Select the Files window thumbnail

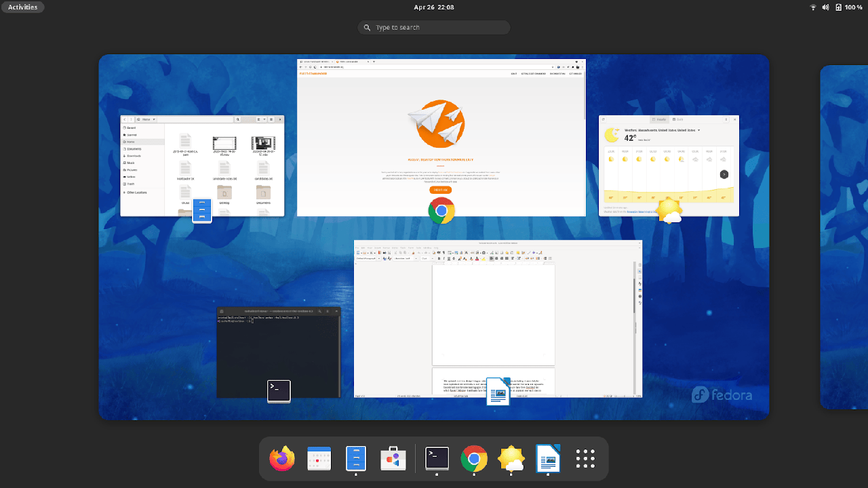(x=202, y=163)
